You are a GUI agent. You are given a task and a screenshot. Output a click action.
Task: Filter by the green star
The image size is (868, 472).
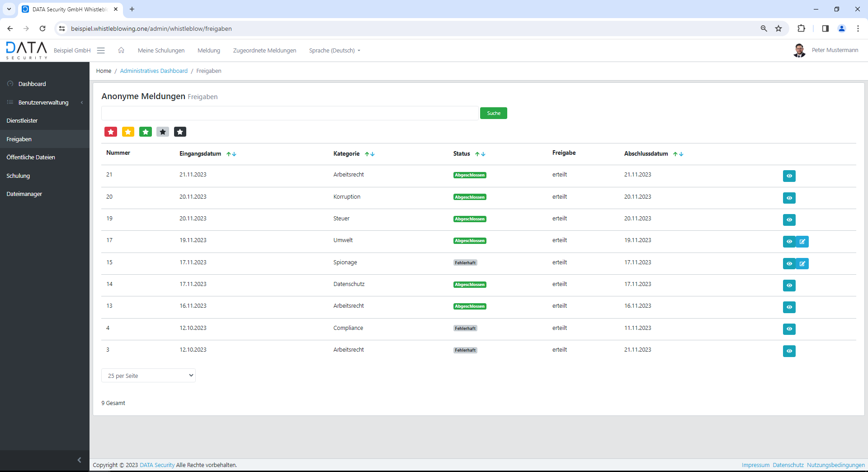(x=146, y=132)
